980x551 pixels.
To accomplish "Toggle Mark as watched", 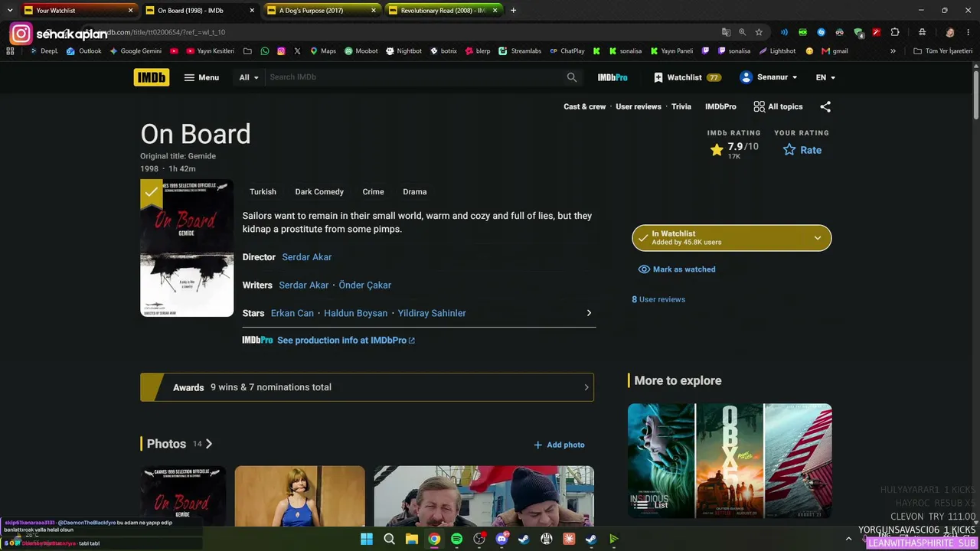I will (677, 269).
